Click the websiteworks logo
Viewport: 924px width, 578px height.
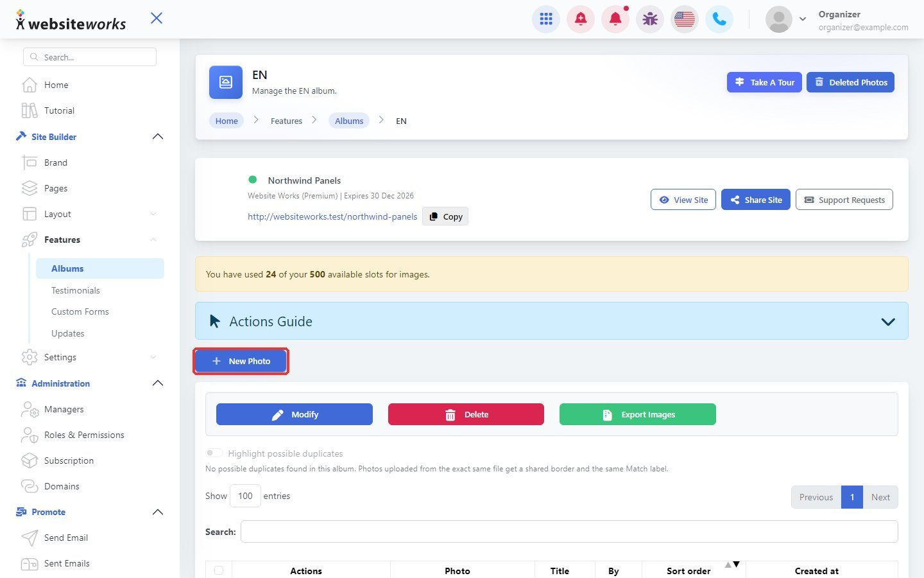[71, 21]
